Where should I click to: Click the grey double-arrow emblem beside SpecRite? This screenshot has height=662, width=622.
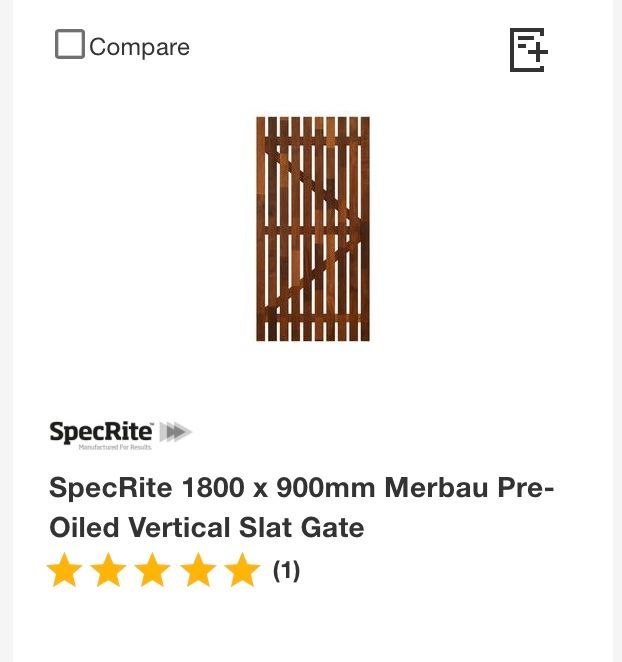click(175, 432)
